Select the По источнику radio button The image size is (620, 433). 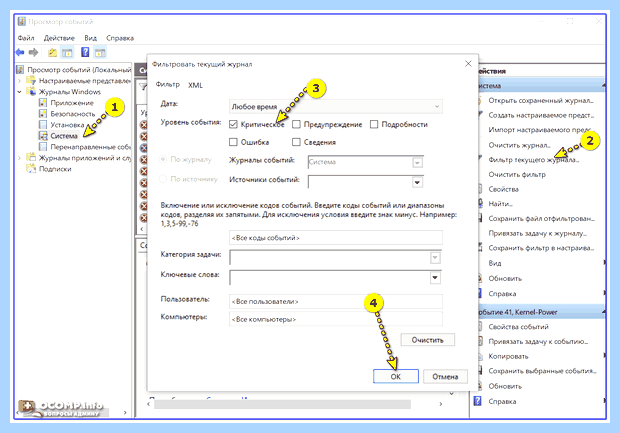pyautogui.click(x=163, y=179)
